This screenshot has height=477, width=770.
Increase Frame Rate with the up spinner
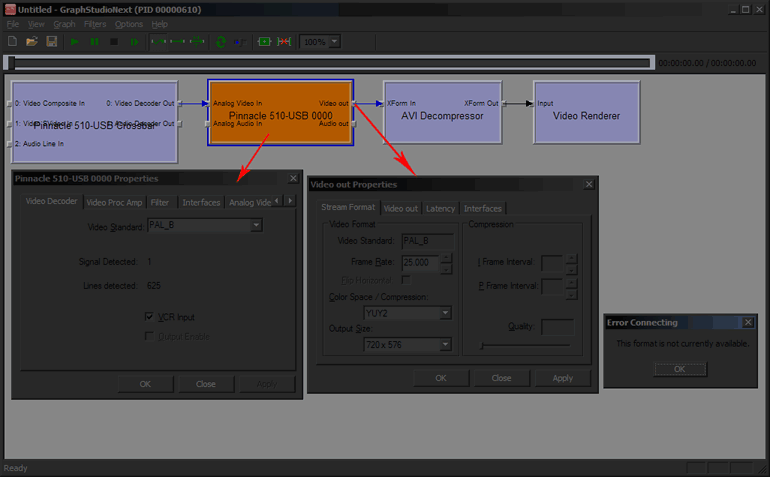click(x=446, y=257)
